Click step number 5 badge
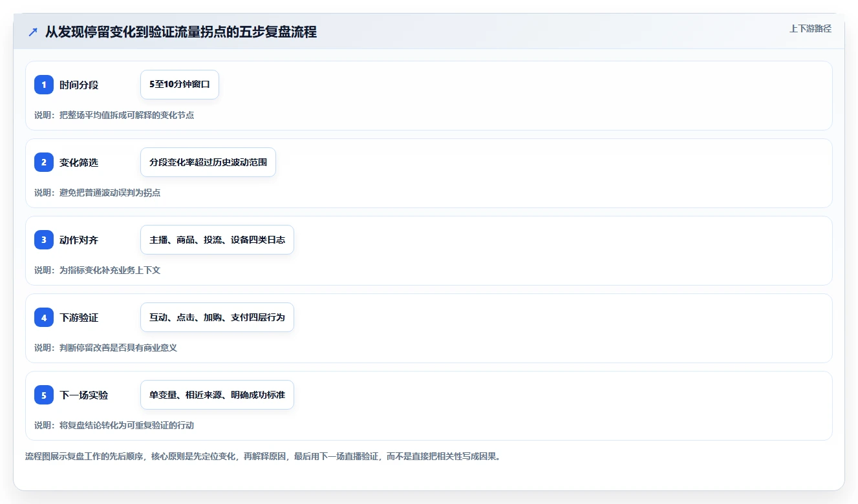This screenshot has width=858, height=504. [44, 395]
